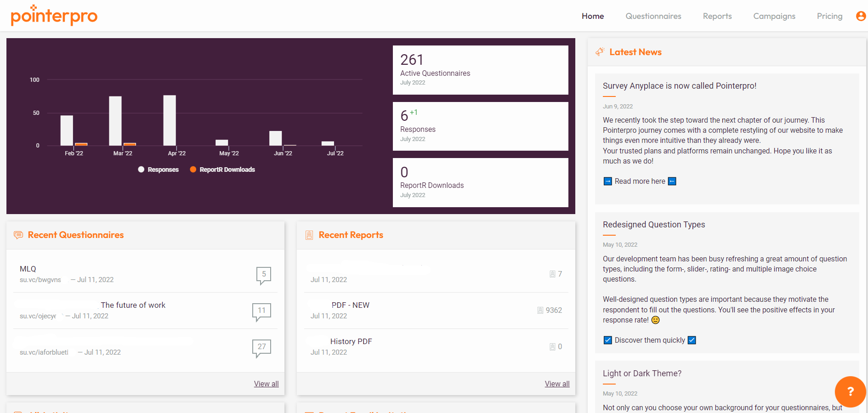Open the su.vc/iaforblueti short link

[44, 352]
